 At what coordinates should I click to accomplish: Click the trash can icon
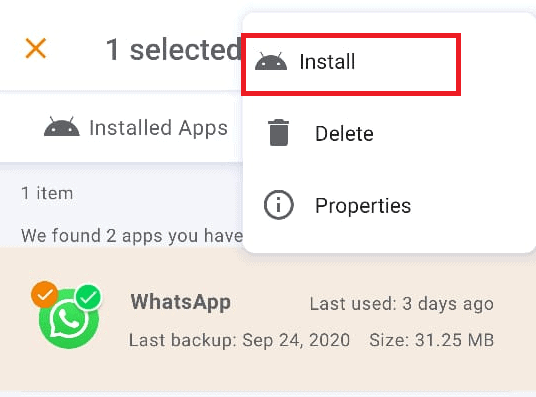pyautogui.click(x=279, y=133)
